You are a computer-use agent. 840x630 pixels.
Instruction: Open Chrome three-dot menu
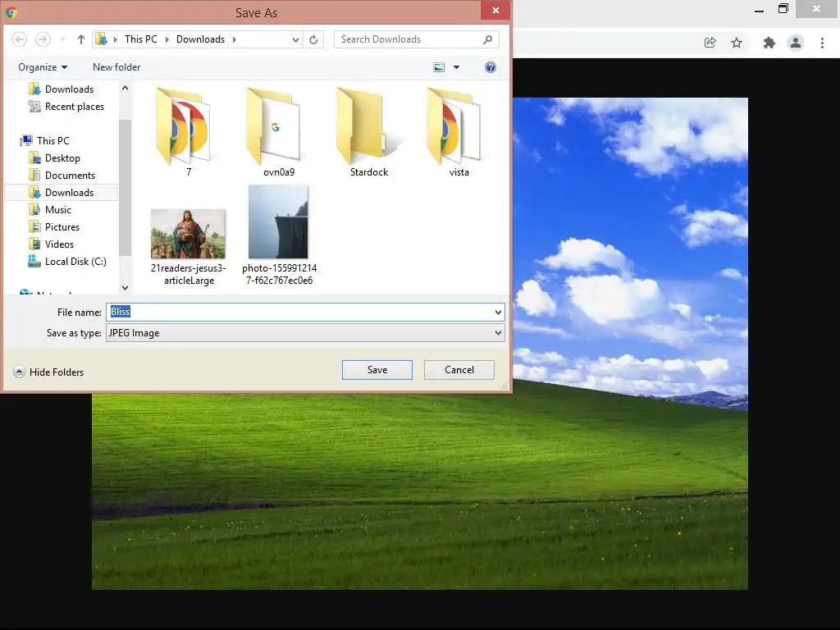coord(822,43)
